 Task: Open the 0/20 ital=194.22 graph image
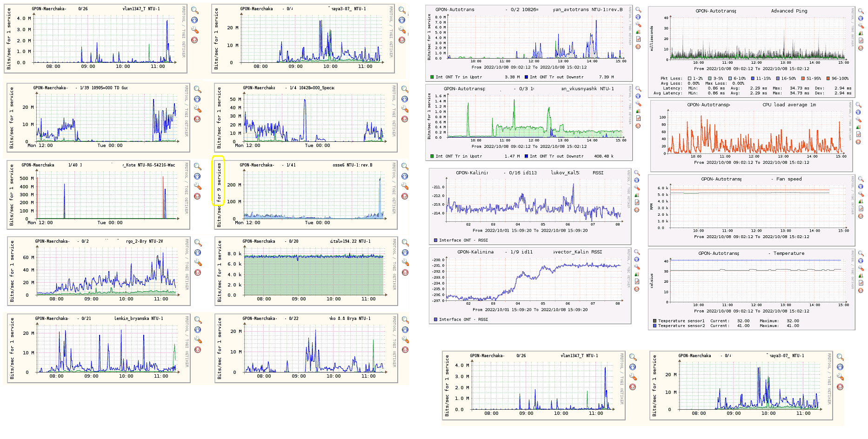click(x=306, y=271)
